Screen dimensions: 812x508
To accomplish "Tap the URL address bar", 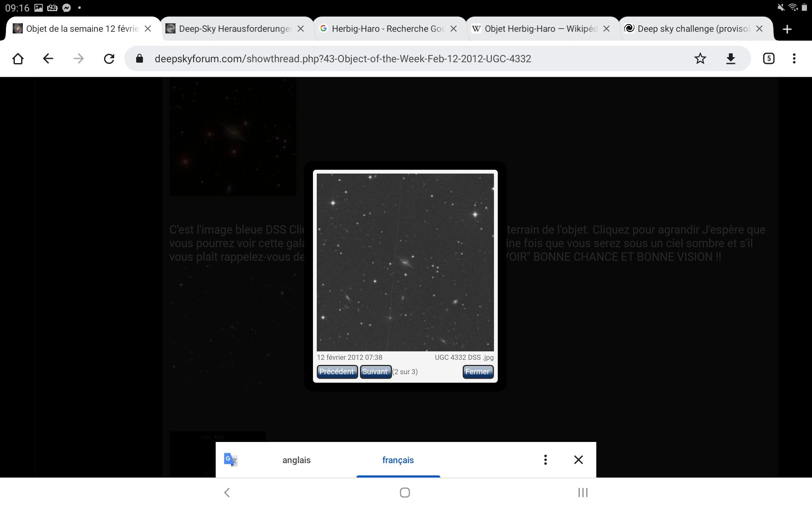I will 437,58.
